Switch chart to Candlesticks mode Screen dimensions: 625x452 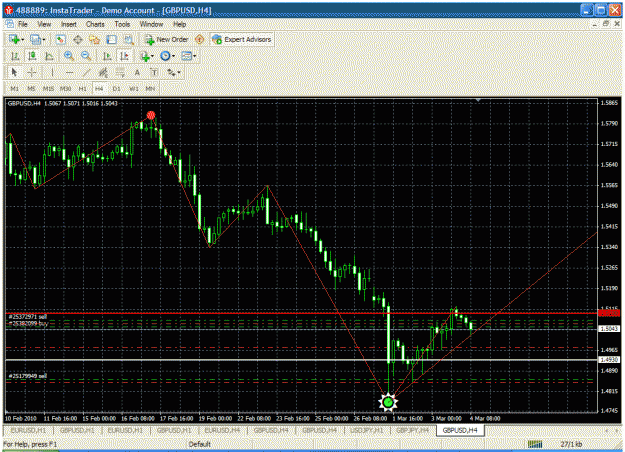click(32, 56)
